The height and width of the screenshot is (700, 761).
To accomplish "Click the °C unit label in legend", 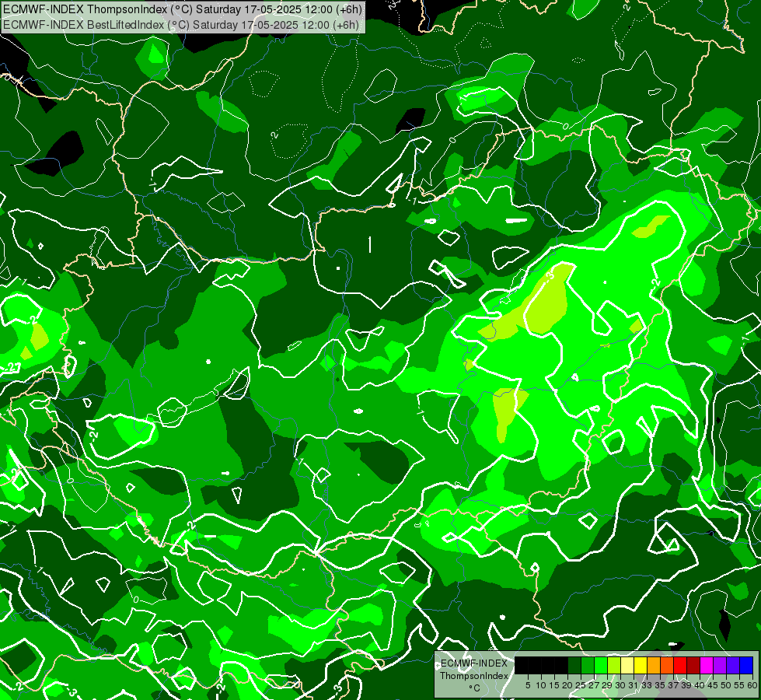I will pos(474,688).
